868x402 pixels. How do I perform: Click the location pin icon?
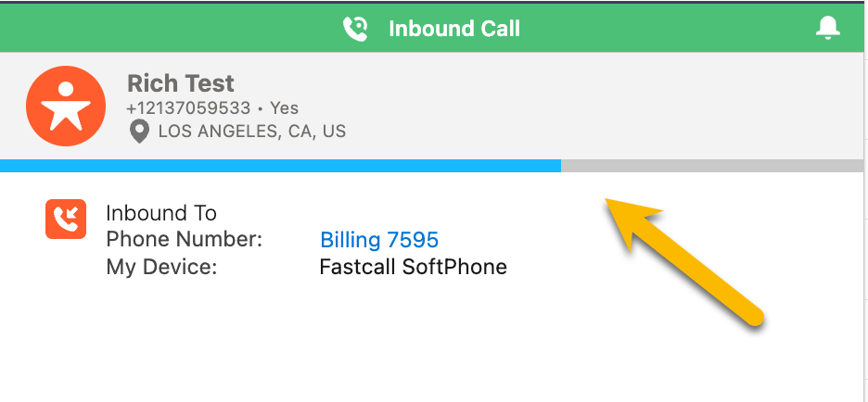click(x=139, y=132)
